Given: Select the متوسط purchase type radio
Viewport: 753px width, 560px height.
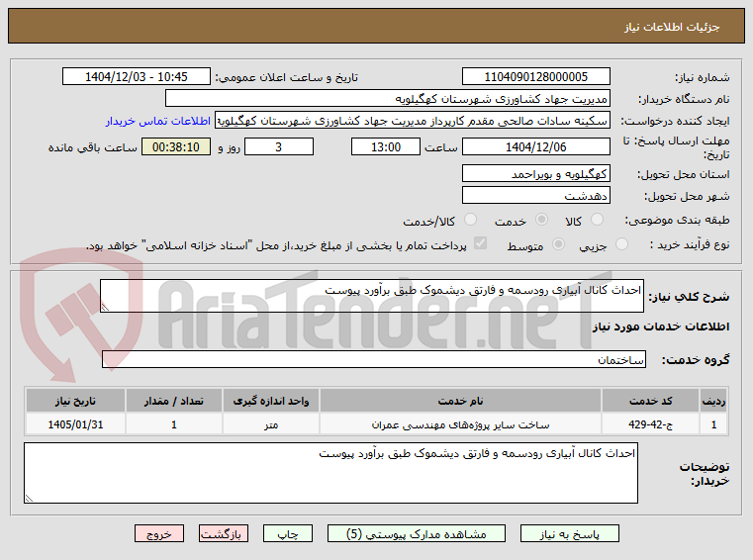Looking at the screenshot, I should pyautogui.click(x=558, y=244).
